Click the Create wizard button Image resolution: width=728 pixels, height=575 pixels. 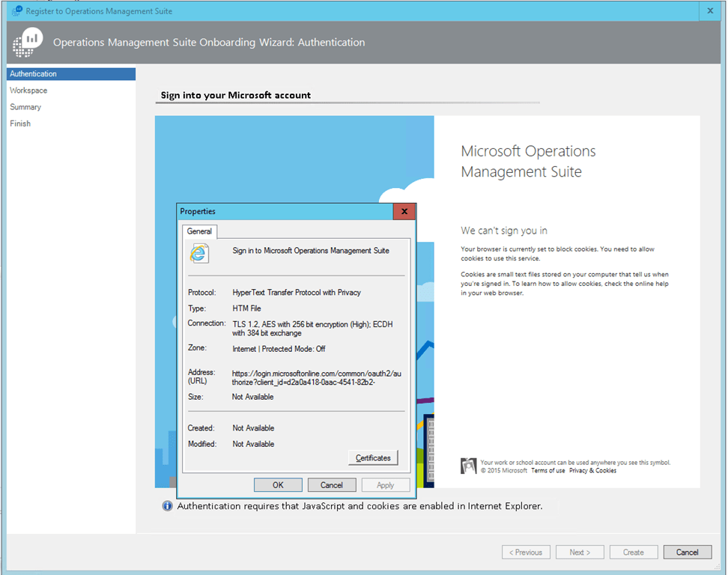pos(634,553)
